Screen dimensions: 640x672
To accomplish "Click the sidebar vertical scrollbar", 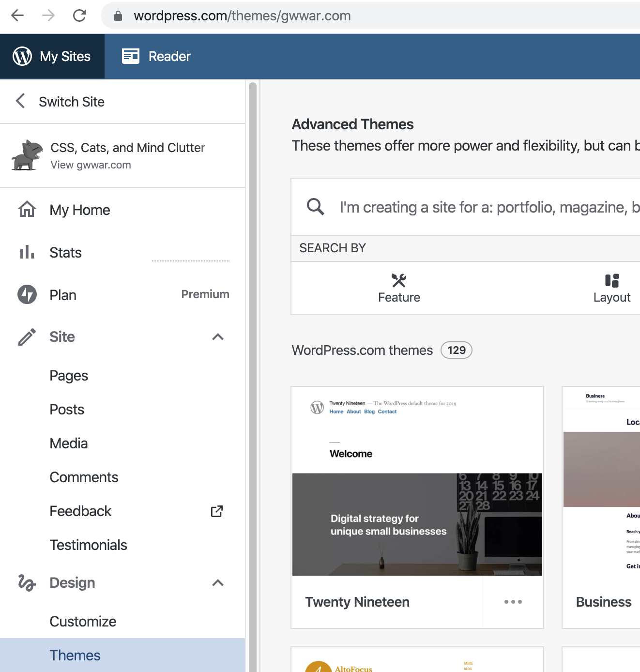I will 252,377.
